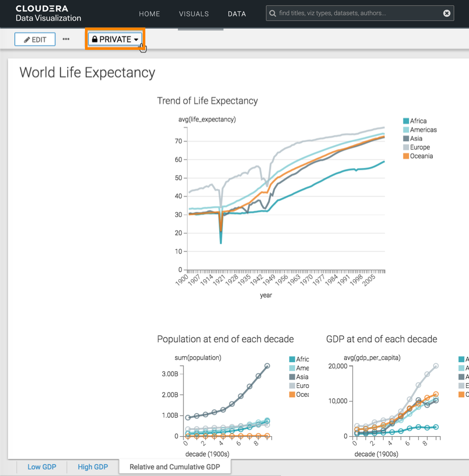Click the World Life Expectancy title
The height and width of the screenshot is (476, 469).
pos(87,72)
